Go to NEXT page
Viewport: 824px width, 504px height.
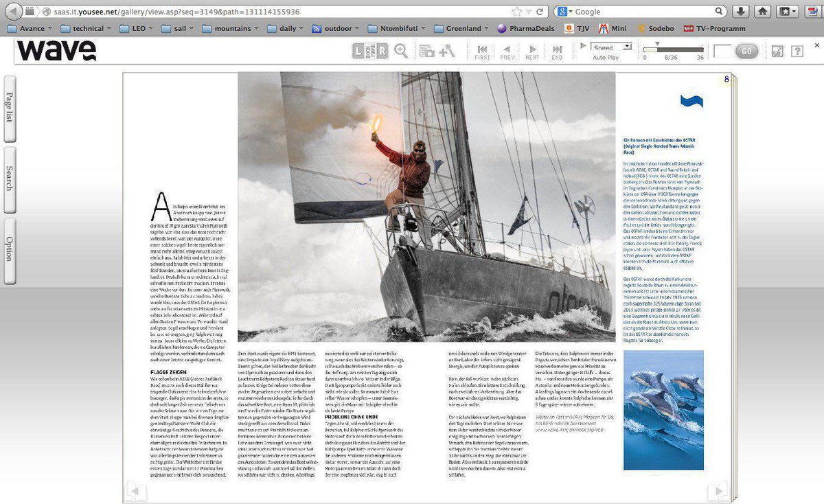pos(532,52)
